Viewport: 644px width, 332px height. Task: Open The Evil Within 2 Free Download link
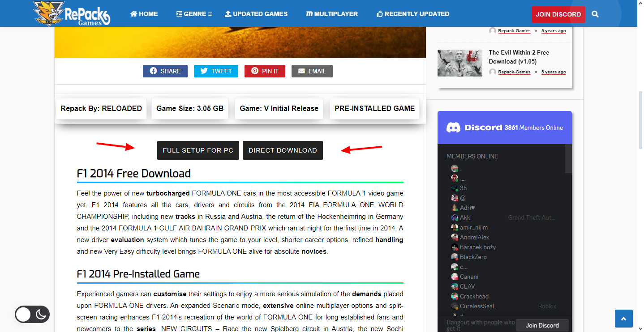[519, 56]
